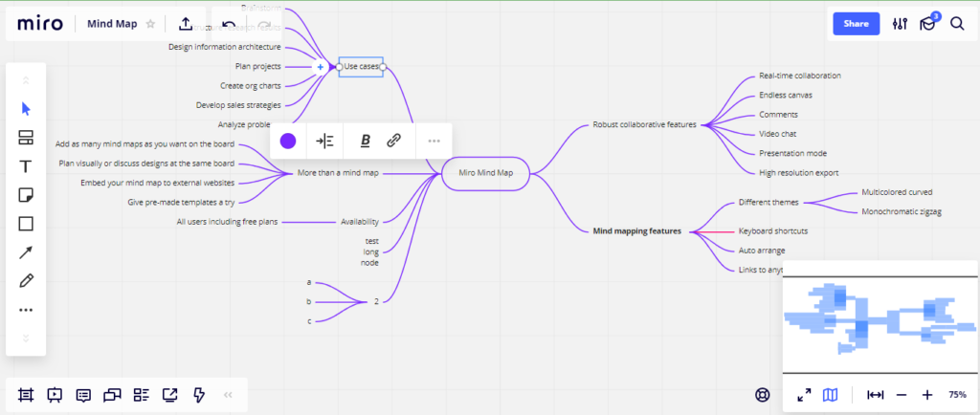980x415 pixels.
Task: Select the Create org charts node
Action: pyautogui.click(x=251, y=85)
